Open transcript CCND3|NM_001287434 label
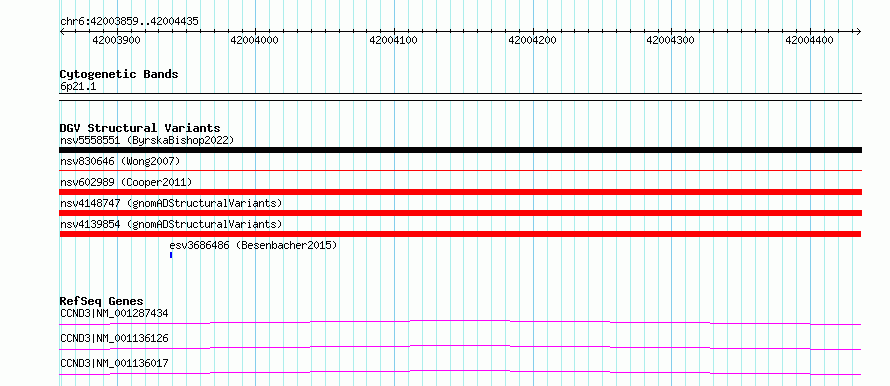The image size is (890, 386). click(x=114, y=313)
